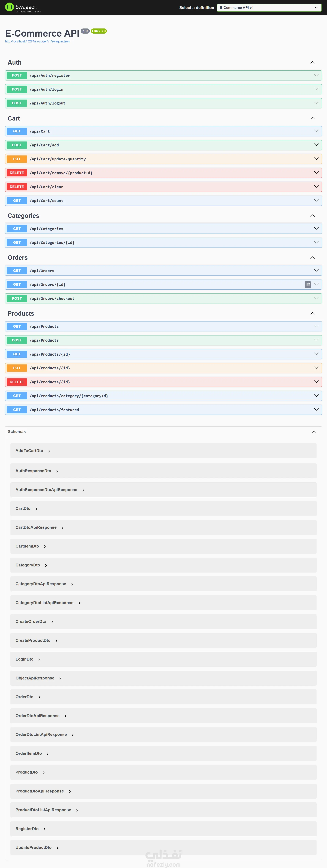Open the Select a definition dropdown
This screenshot has height=868, width=327.
(269, 8)
